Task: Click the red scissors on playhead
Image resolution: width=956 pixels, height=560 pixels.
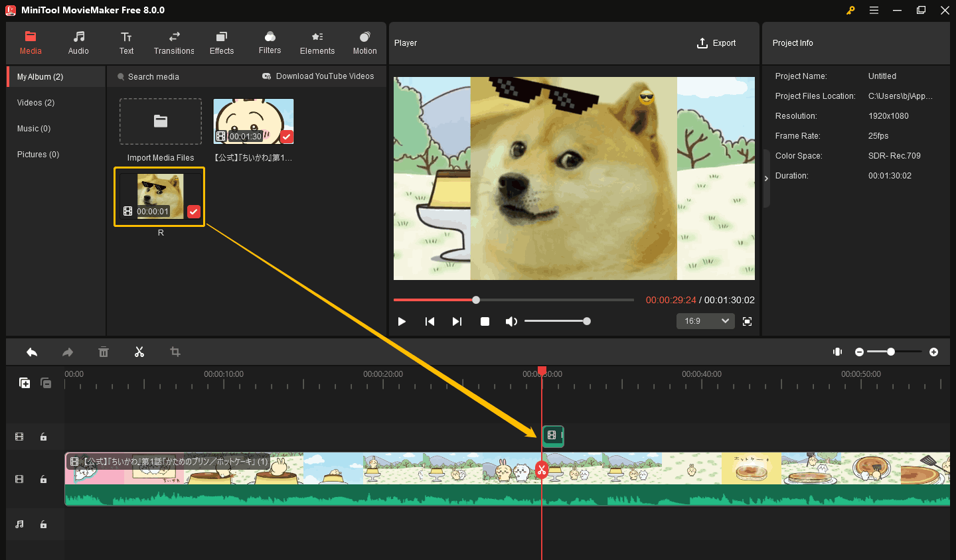Action: [x=542, y=470]
